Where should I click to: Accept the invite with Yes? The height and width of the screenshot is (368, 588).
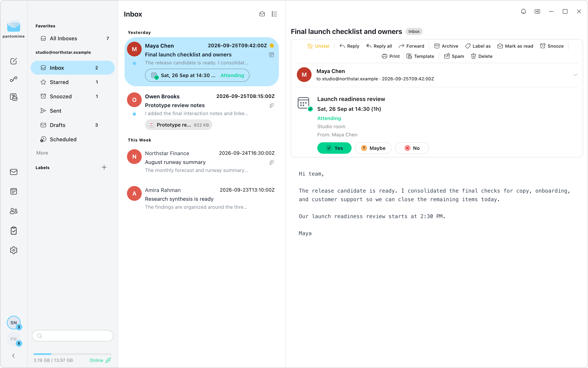point(334,148)
